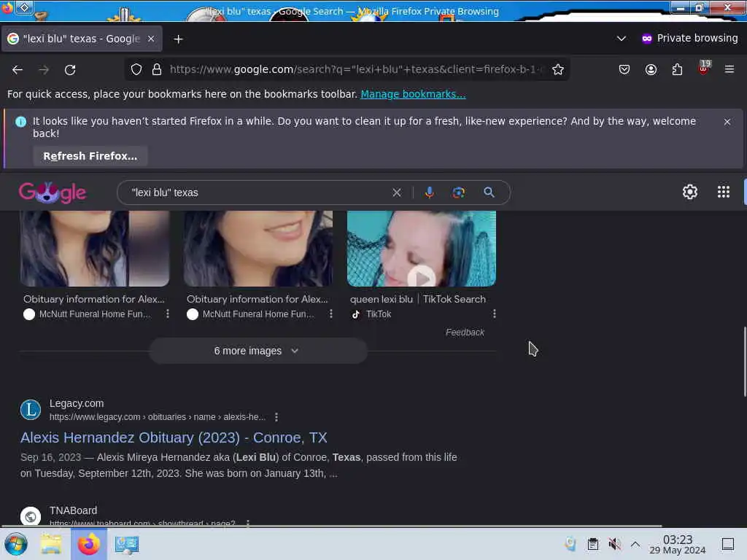Screen dimensions: 747x560
Task: Open a new tab with the plus button
Action: pos(178,39)
